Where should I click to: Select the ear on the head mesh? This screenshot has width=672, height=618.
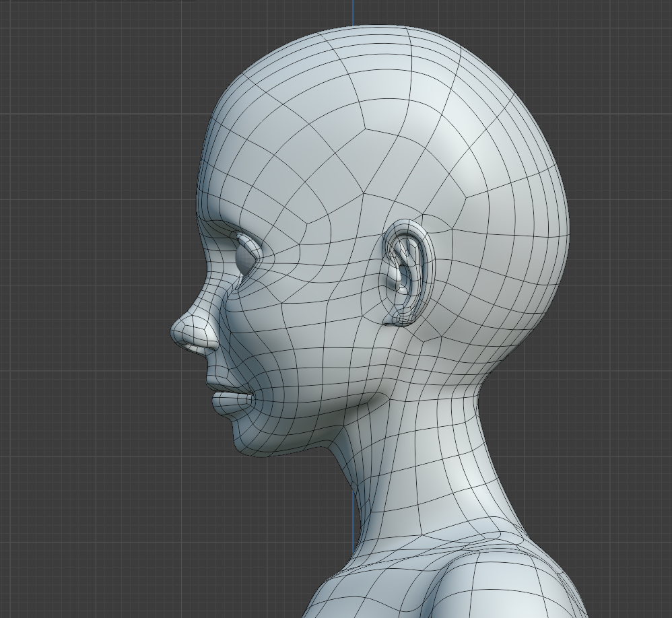tap(409, 273)
